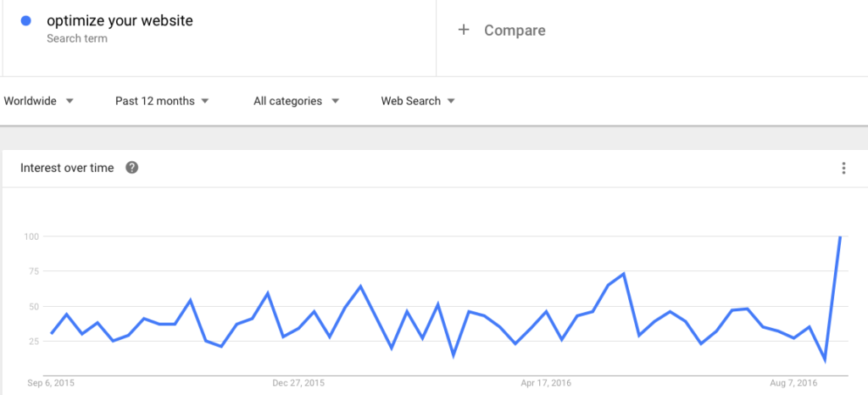Click the blue dot search term indicator
868x395 pixels.
[x=25, y=21]
